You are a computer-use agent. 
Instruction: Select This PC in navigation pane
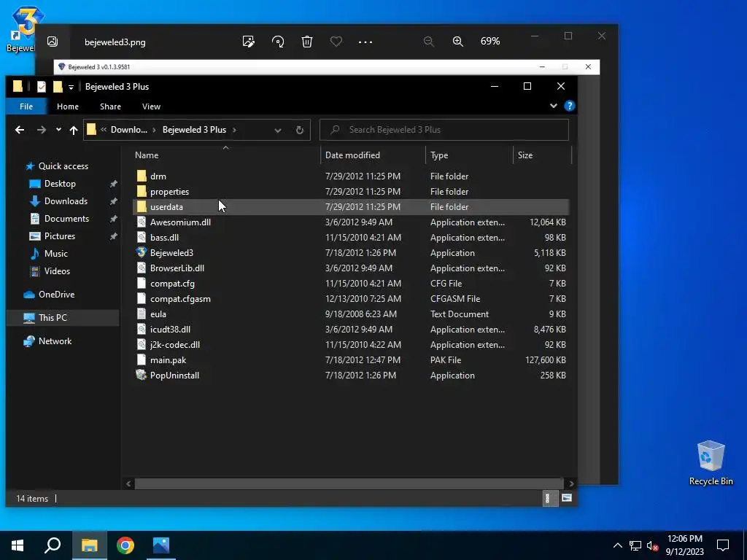click(x=53, y=318)
